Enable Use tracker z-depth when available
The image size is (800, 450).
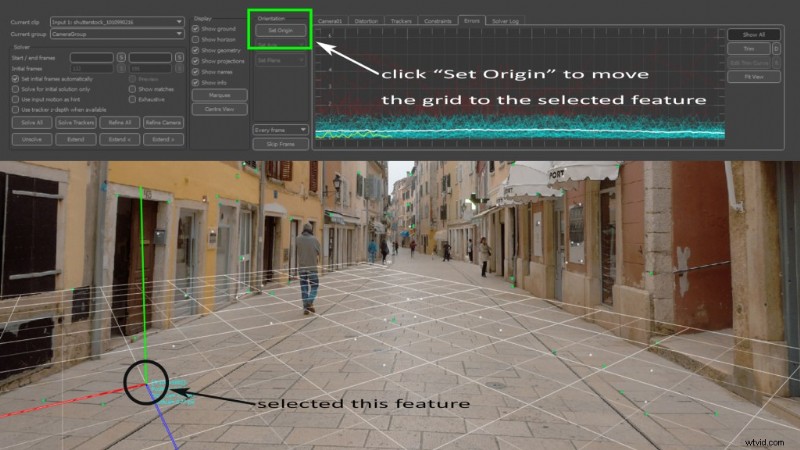pyautogui.click(x=15, y=109)
